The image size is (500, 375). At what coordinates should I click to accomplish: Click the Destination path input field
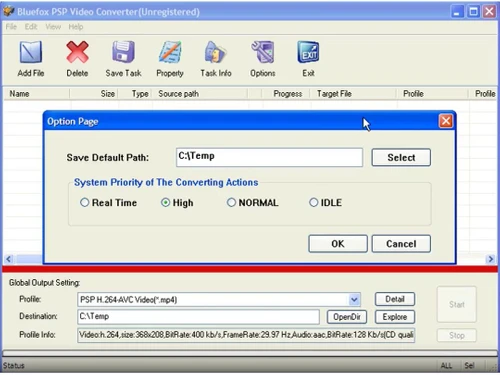pos(198,317)
